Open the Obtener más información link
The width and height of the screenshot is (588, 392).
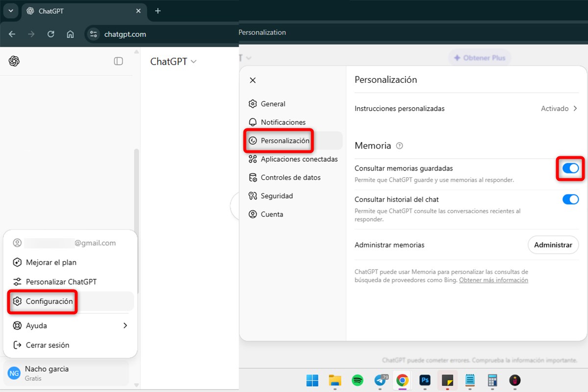493,280
